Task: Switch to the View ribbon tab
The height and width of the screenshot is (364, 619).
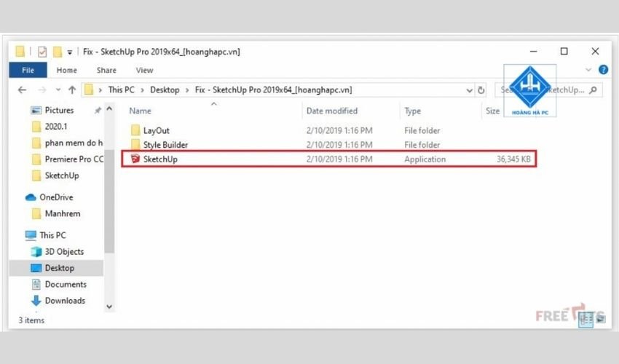Action: coord(144,70)
